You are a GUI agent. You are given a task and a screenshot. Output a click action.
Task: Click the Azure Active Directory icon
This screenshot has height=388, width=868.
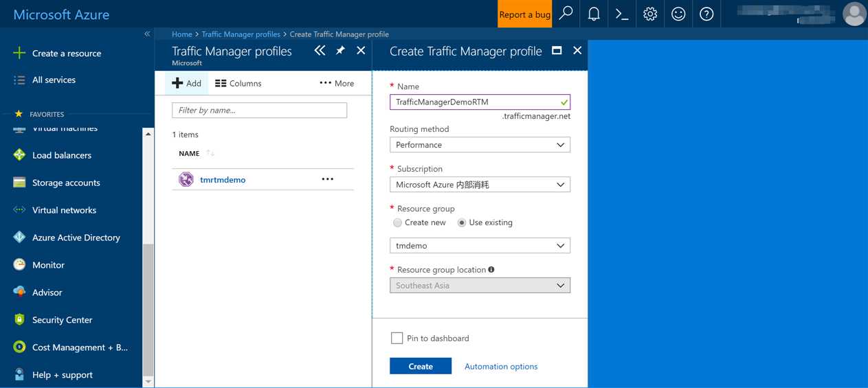coord(19,238)
